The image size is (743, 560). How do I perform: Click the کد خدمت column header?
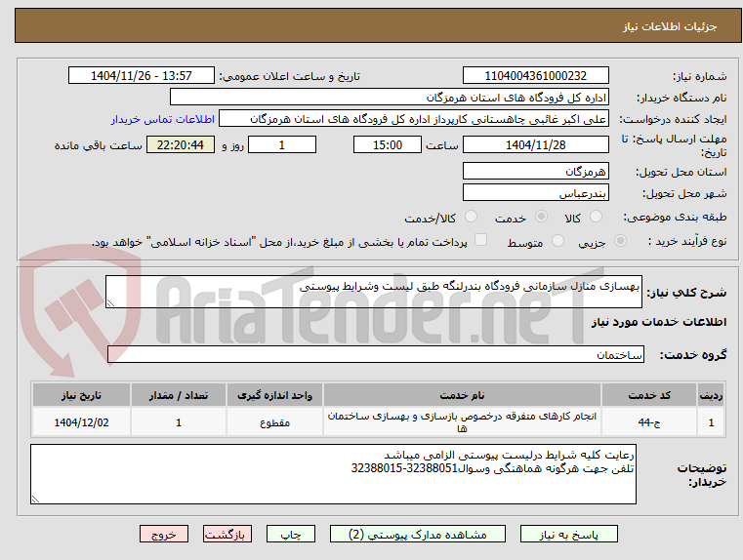point(649,395)
